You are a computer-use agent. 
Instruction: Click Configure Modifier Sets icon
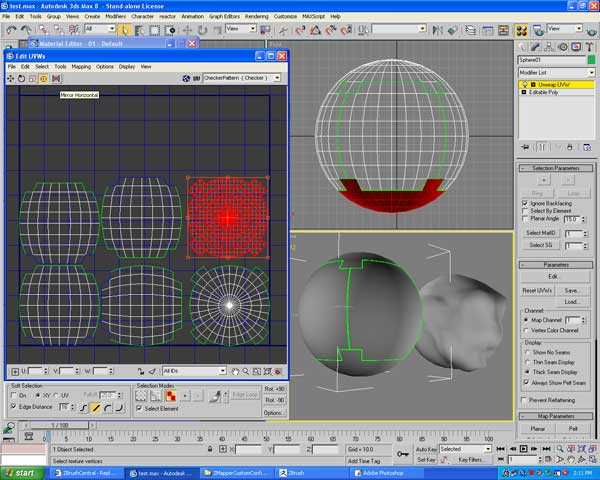[587, 147]
